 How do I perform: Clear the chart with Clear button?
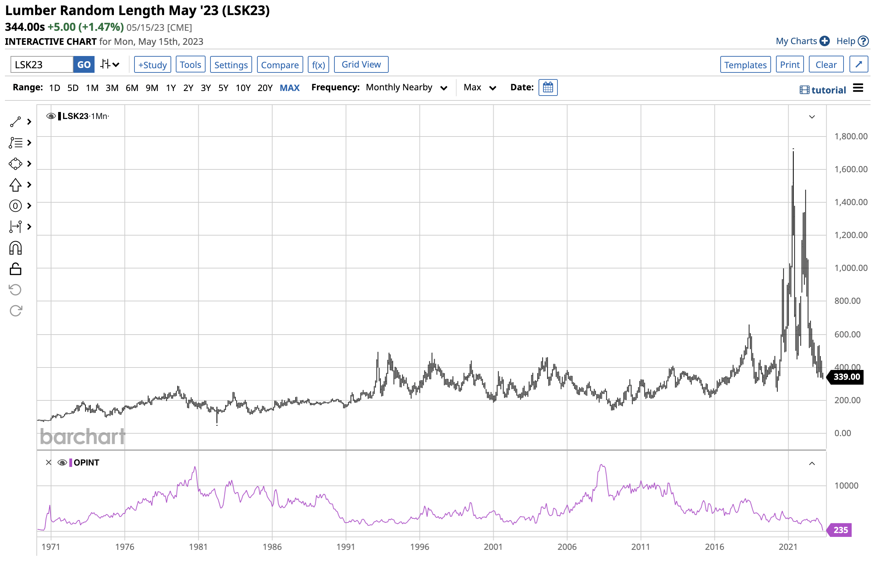pos(826,64)
